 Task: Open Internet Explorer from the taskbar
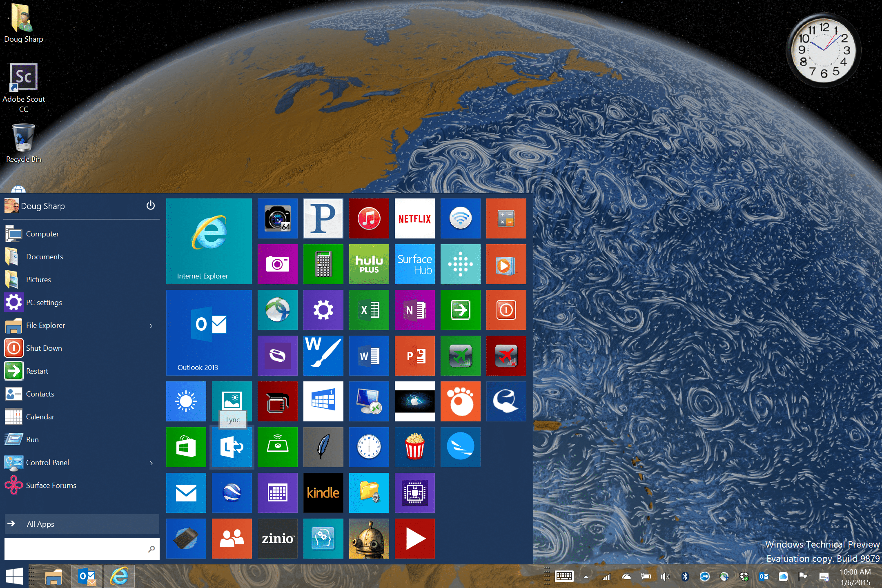(x=119, y=577)
